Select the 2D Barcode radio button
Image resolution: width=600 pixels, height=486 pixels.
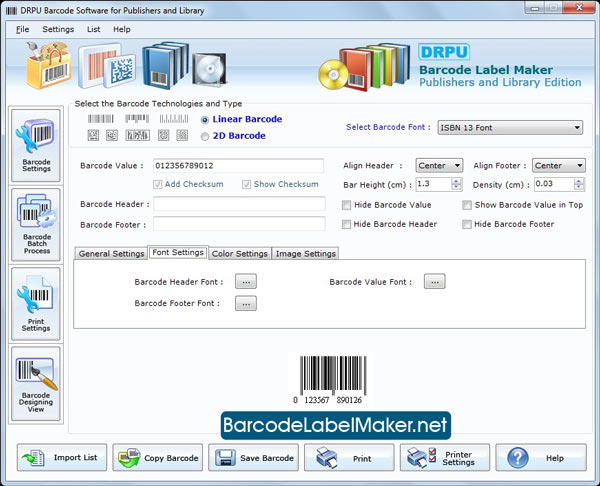click(205, 137)
